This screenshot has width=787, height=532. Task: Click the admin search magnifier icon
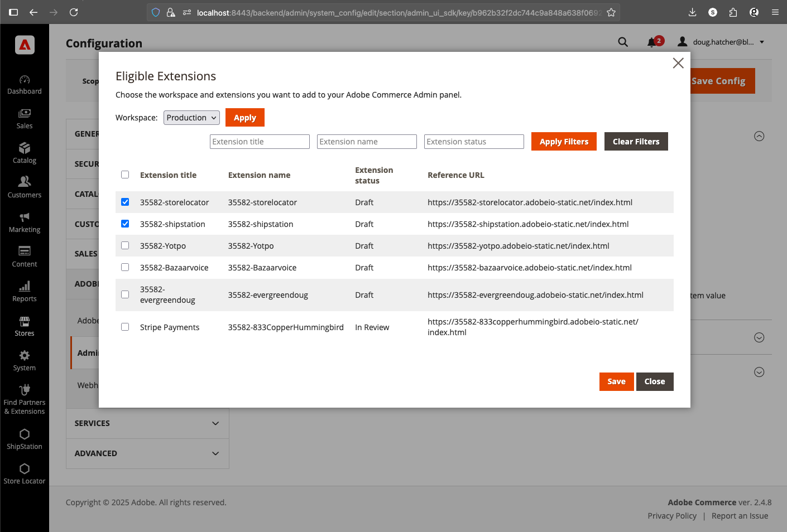pyautogui.click(x=623, y=42)
